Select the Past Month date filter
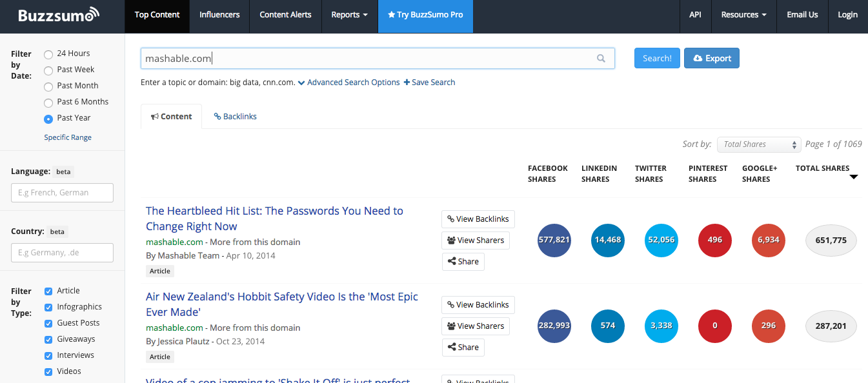Screen dimensions: 868x383 pos(48,86)
